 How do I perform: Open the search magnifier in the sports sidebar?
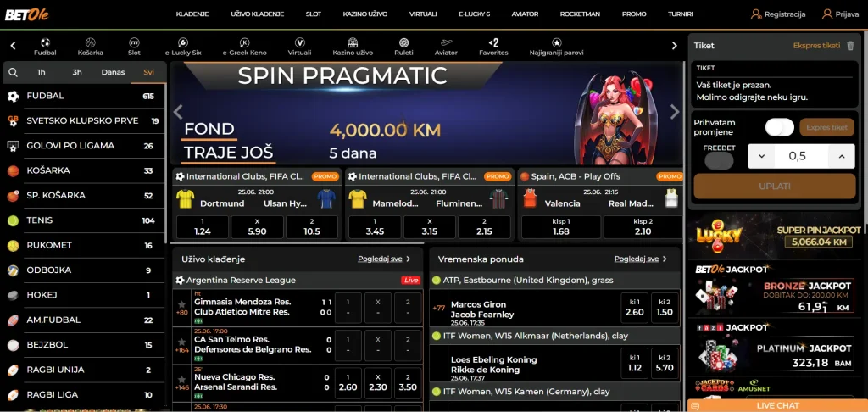14,72
